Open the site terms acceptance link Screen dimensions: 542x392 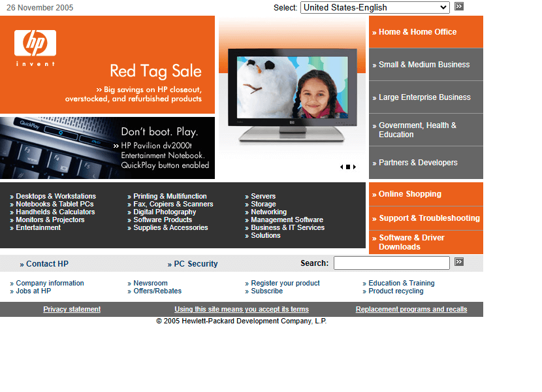(x=242, y=309)
